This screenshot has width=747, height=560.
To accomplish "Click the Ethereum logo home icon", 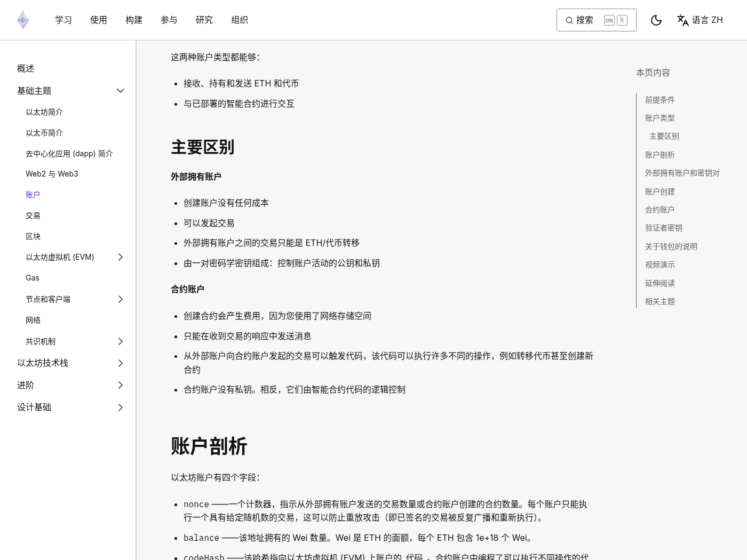I will [23, 20].
